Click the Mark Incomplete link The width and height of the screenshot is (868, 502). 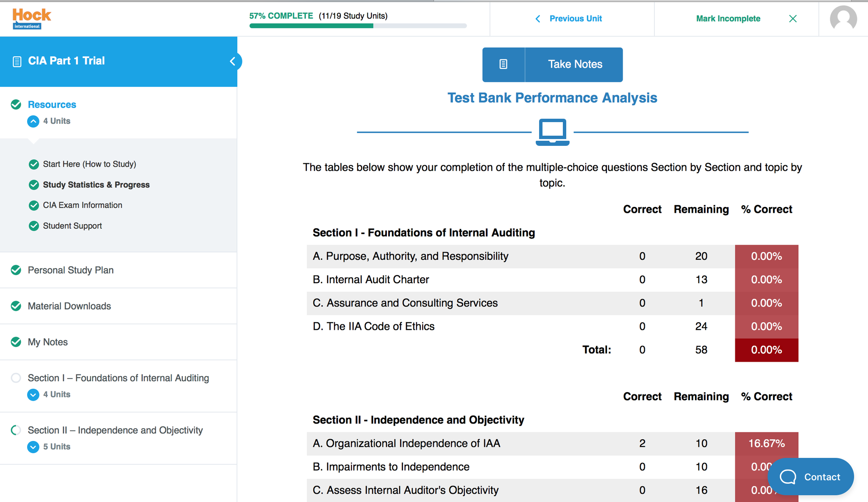click(728, 19)
